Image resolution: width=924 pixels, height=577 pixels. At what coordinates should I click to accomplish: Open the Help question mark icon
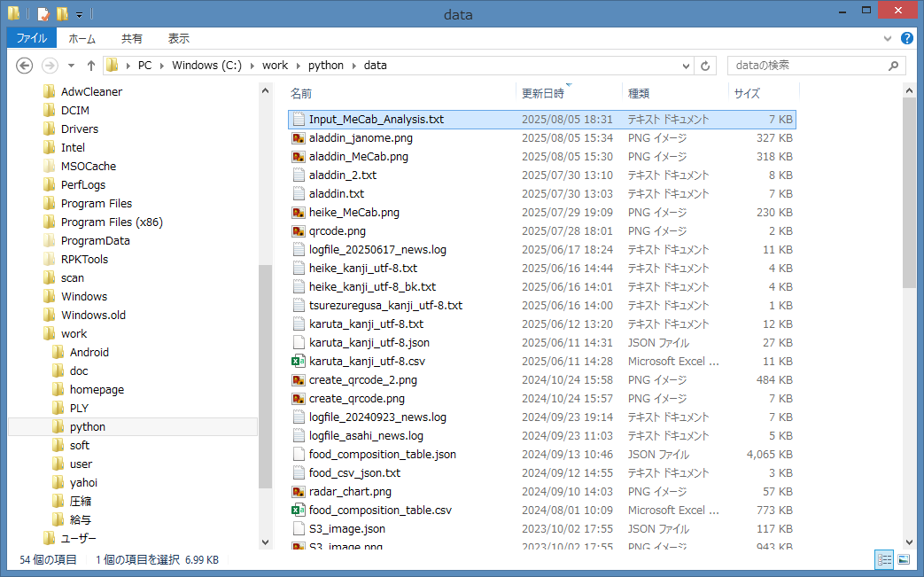tap(907, 39)
